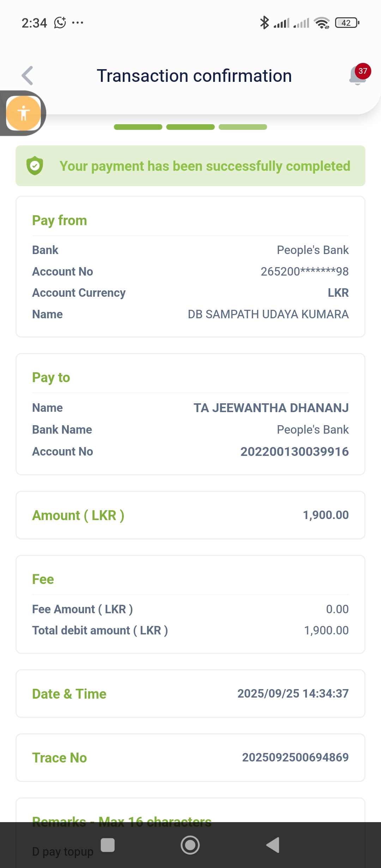Tap the Transaction confirmation title
Image resolution: width=381 pixels, height=868 pixels.
click(194, 76)
